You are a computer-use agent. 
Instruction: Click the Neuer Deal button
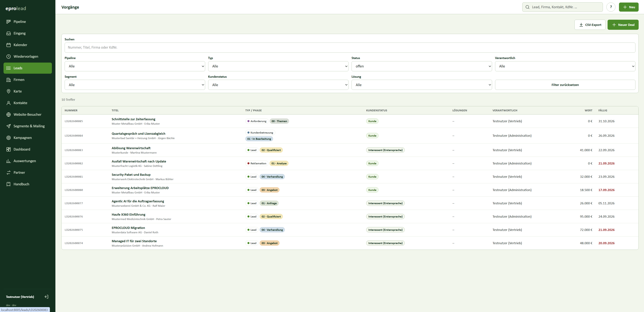(x=623, y=25)
